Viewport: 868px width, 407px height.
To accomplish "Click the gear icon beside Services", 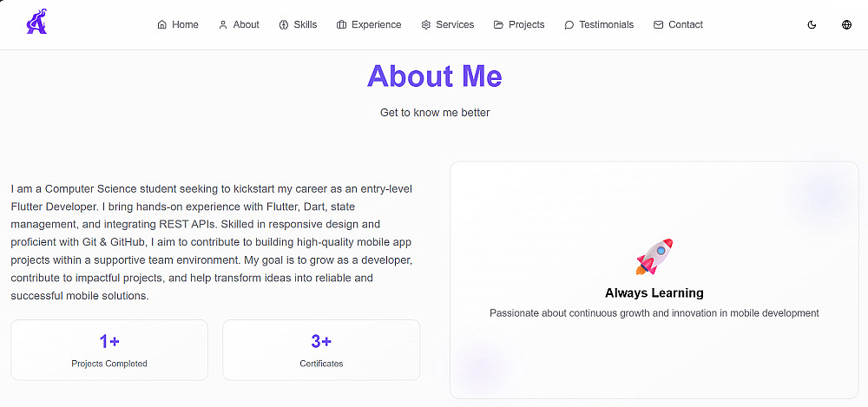I will point(425,25).
